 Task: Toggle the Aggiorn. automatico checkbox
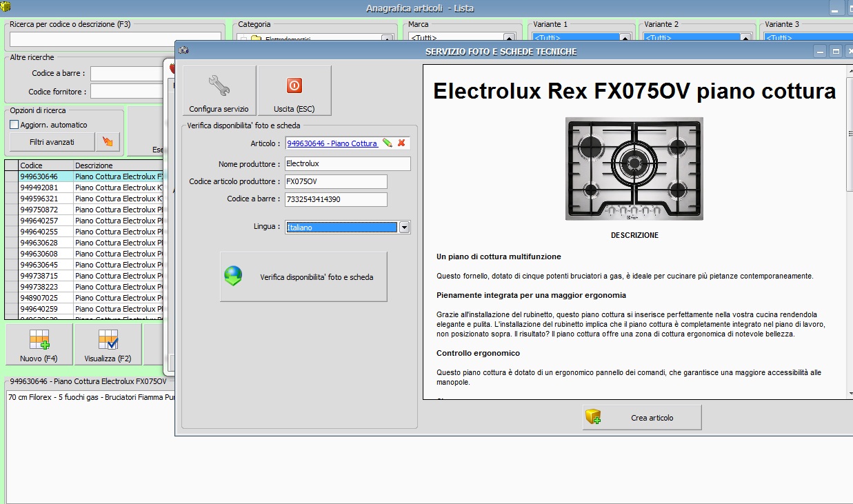14,125
